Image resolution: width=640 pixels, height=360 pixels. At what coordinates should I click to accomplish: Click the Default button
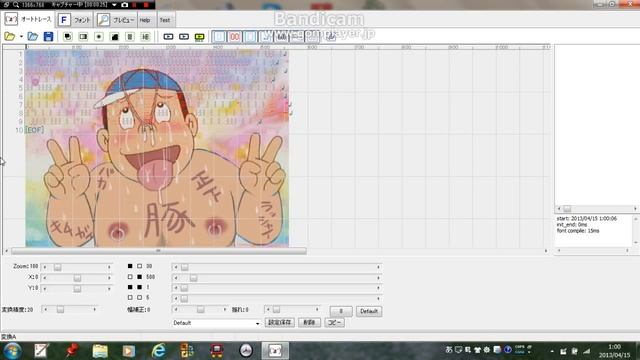pos(369,311)
